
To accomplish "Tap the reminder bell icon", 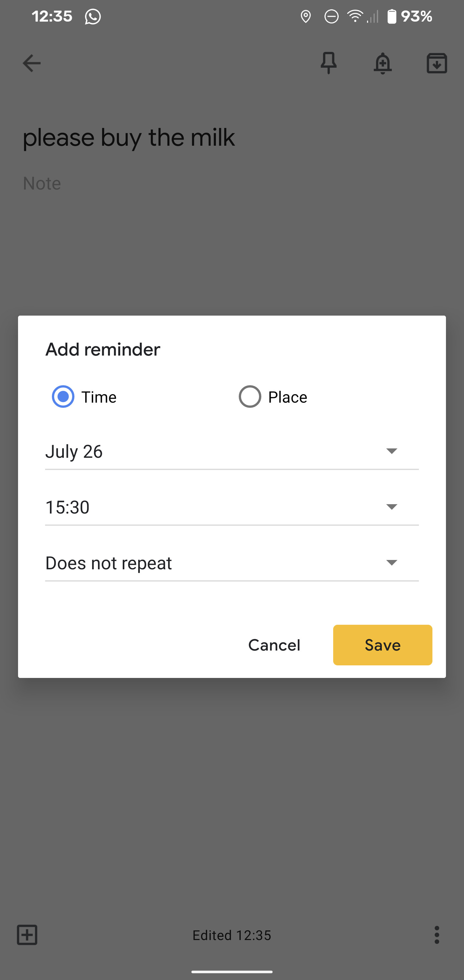I will click(x=382, y=63).
